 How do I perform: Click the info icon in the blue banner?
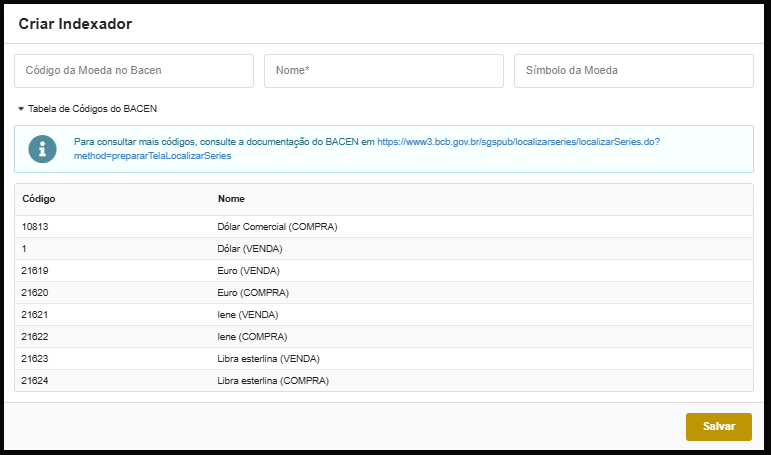pos(42,149)
